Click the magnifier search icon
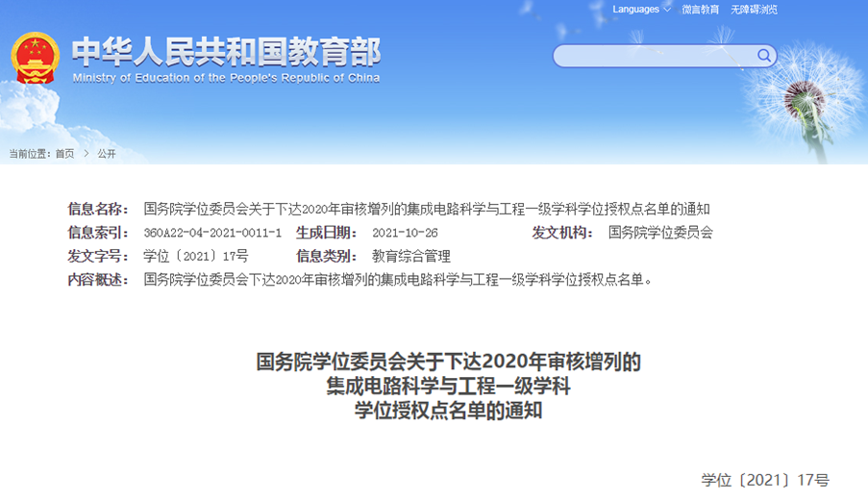 764,56
